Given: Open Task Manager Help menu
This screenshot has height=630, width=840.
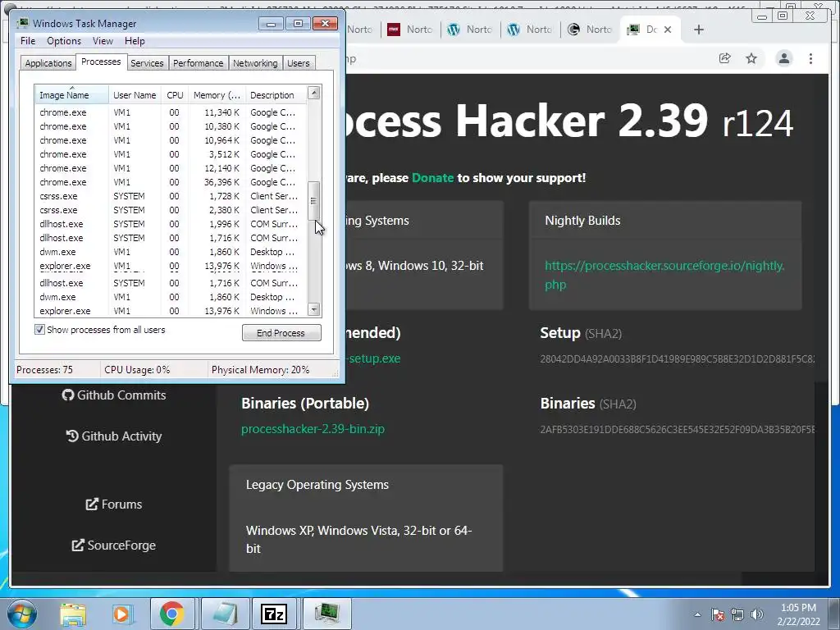Looking at the screenshot, I should (135, 41).
